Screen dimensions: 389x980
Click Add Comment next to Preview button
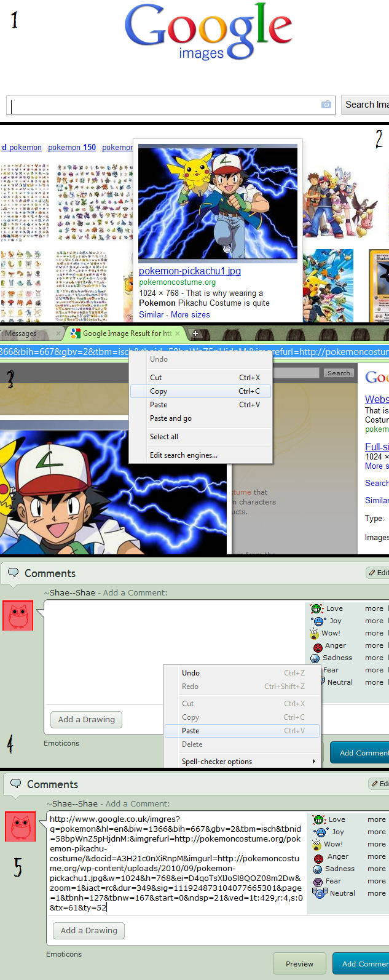(361, 964)
